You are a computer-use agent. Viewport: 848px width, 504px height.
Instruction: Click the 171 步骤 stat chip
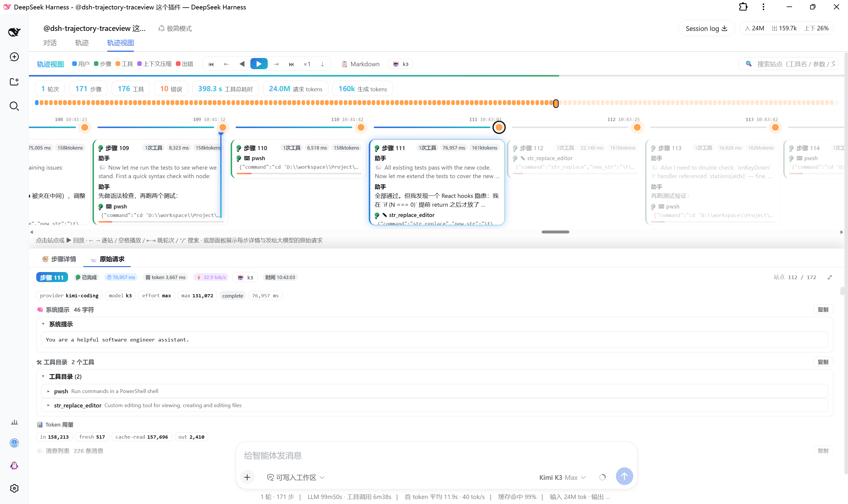(88, 89)
